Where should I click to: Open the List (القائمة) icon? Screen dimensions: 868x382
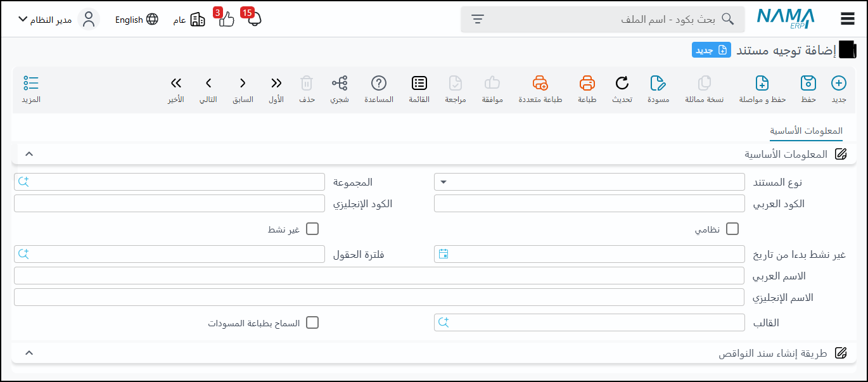pos(419,83)
